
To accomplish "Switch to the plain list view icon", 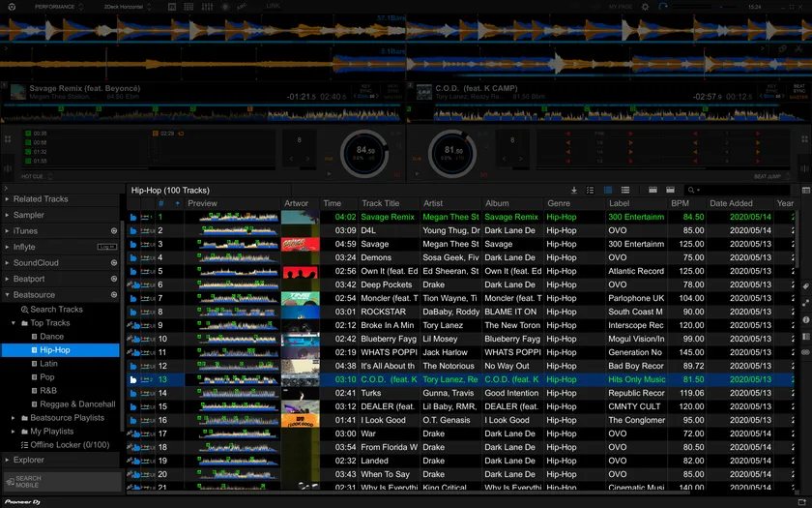I will (625, 191).
